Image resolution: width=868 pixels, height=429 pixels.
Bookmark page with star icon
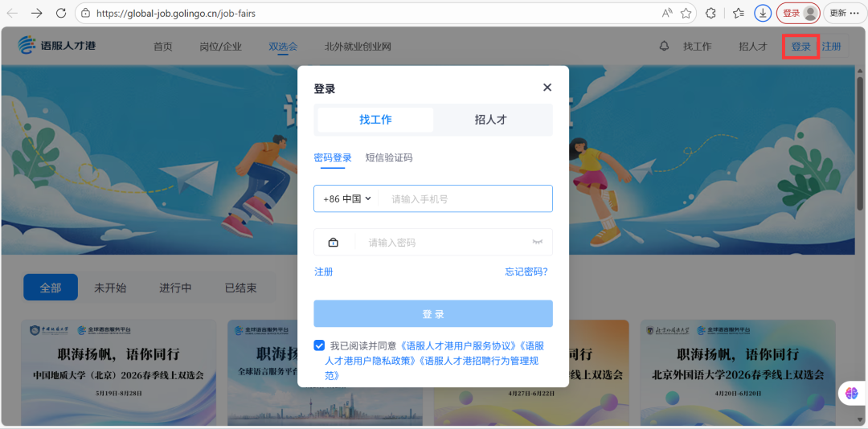point(686,14)
